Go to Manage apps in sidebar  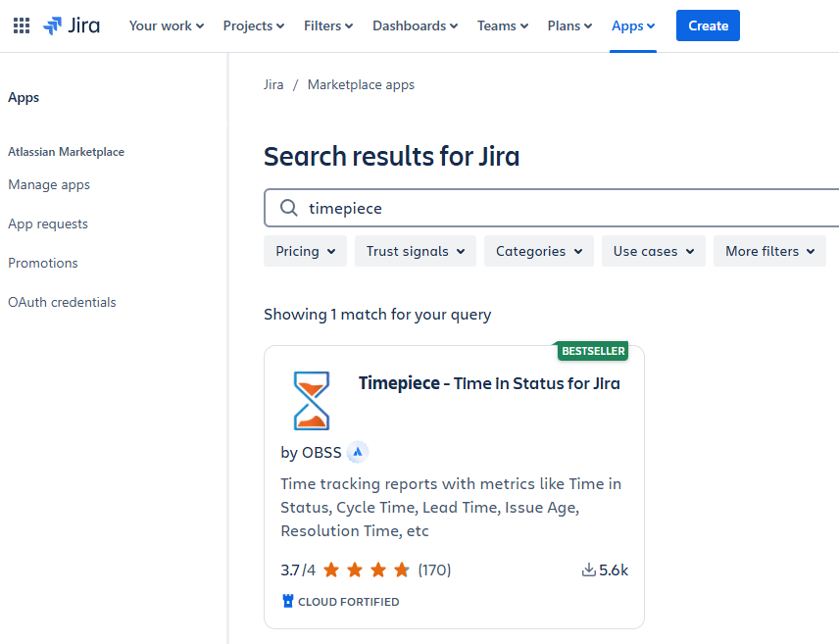[x=49, y=184]
